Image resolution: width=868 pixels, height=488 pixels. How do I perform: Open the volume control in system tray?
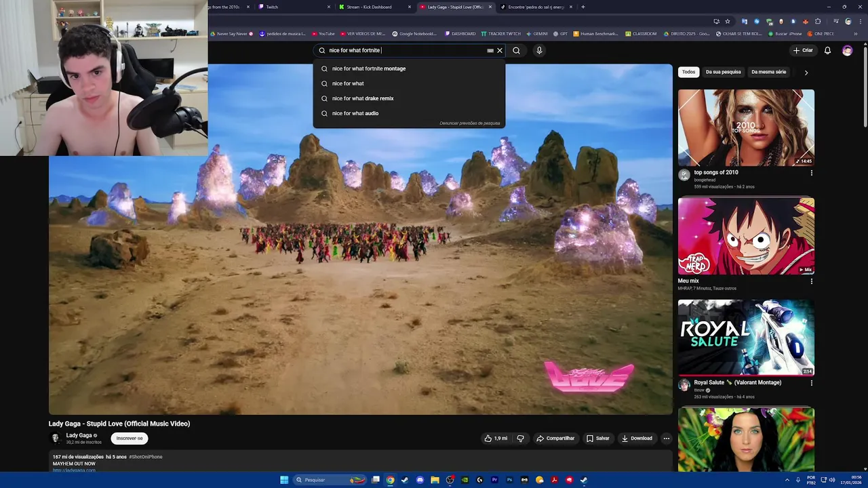833,480
